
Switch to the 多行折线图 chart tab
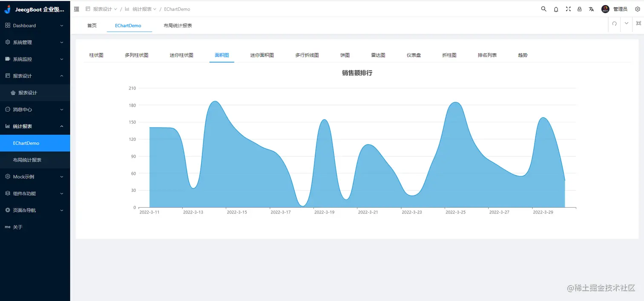click(x=307, y=55)
